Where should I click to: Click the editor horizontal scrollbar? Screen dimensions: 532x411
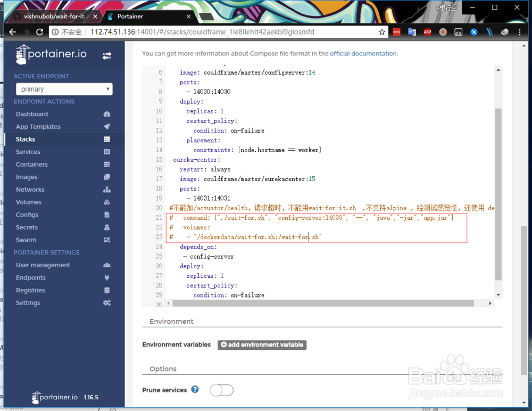pos(323,303)
